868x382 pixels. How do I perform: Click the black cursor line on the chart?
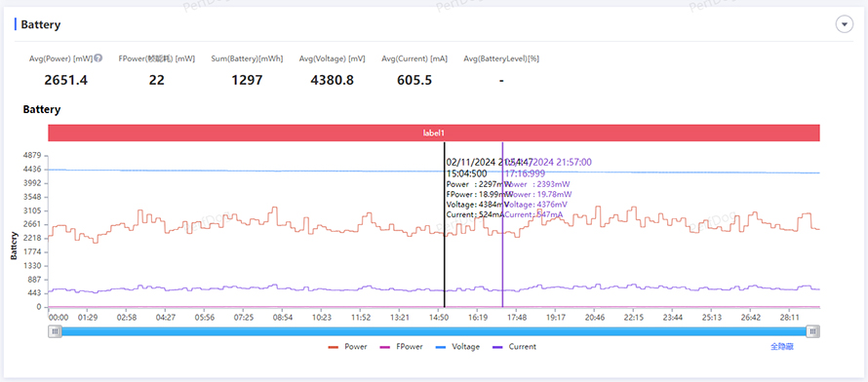click(x=444, y=224)
